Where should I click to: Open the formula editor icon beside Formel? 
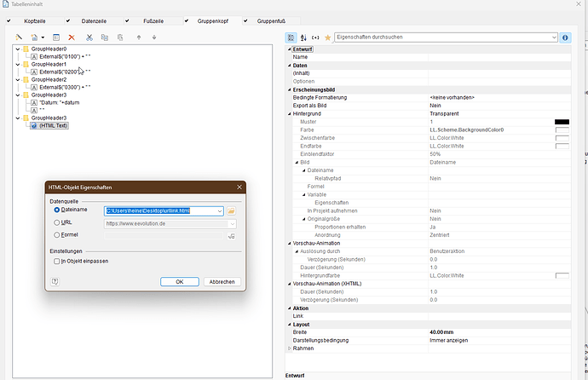point(231,236)
